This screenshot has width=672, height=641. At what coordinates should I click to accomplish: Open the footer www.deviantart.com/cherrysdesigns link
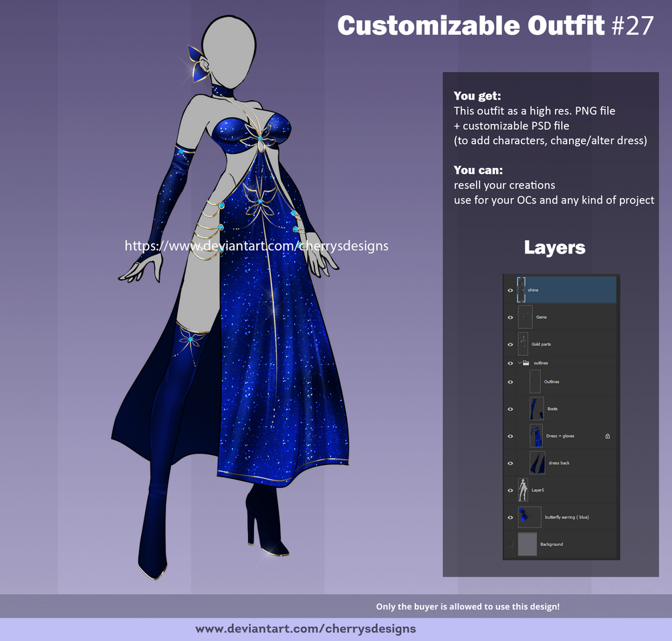pos(306,629)
